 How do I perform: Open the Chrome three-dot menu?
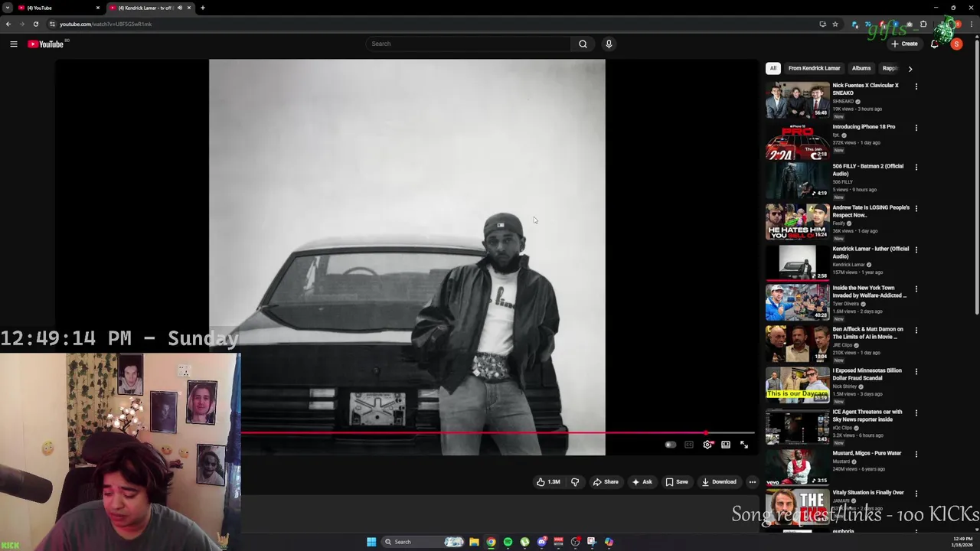972,24
